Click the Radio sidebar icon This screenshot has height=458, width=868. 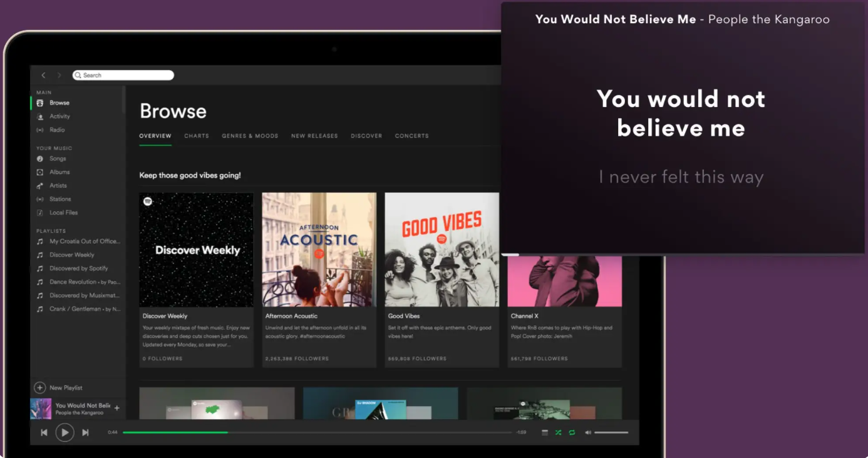coord(40,130)
